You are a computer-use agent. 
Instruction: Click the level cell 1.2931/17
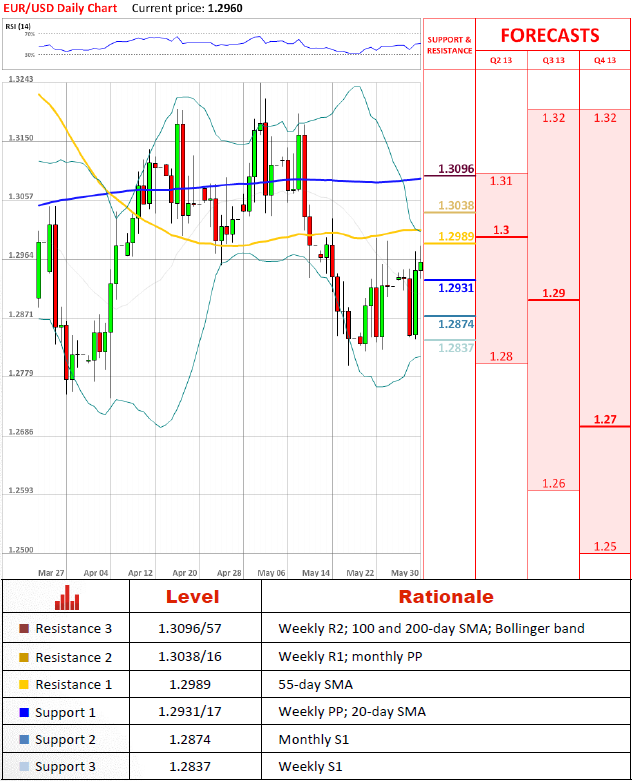click(x=190, y=711)
